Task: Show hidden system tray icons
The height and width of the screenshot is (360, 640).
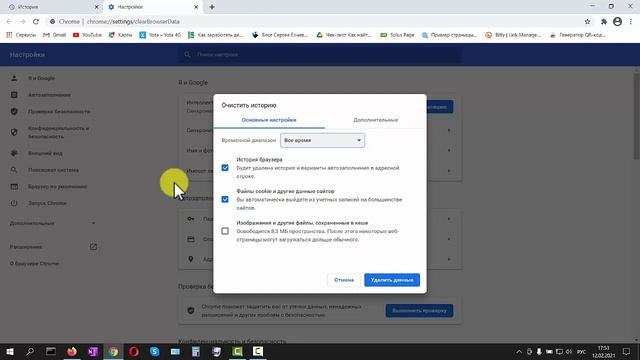Action: pos(519,352)
